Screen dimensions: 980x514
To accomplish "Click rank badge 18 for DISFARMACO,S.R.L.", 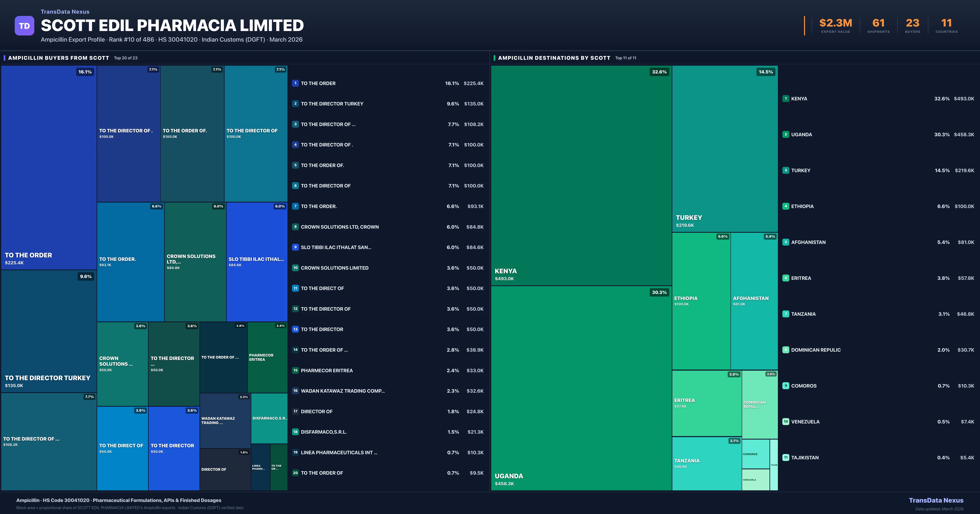I will [x=295, y=432].
